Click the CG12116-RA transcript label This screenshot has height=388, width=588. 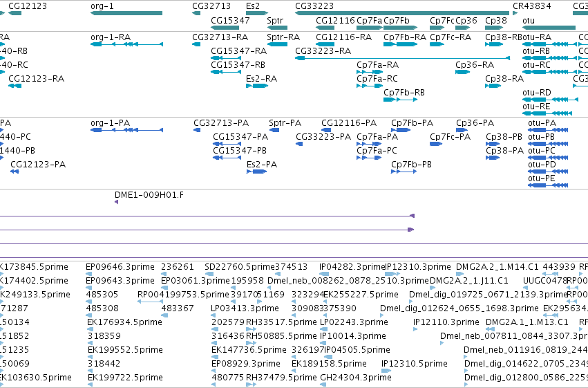(344, 37)
